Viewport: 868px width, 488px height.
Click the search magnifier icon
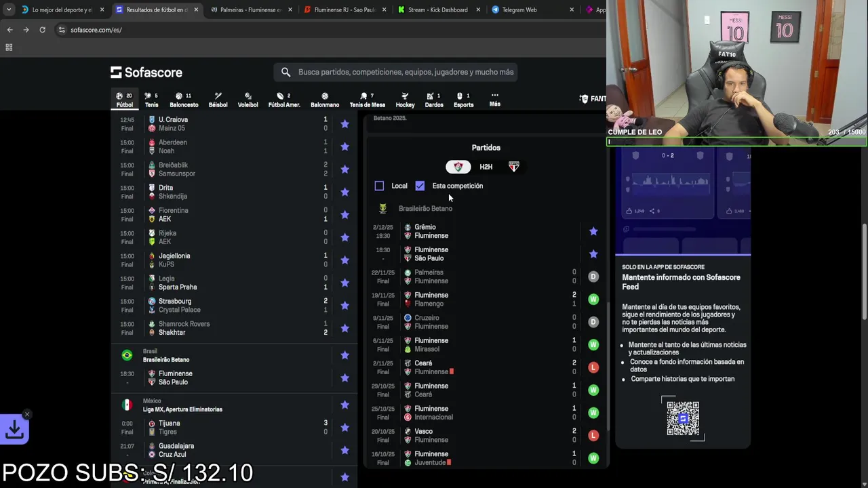pos(285,72)
